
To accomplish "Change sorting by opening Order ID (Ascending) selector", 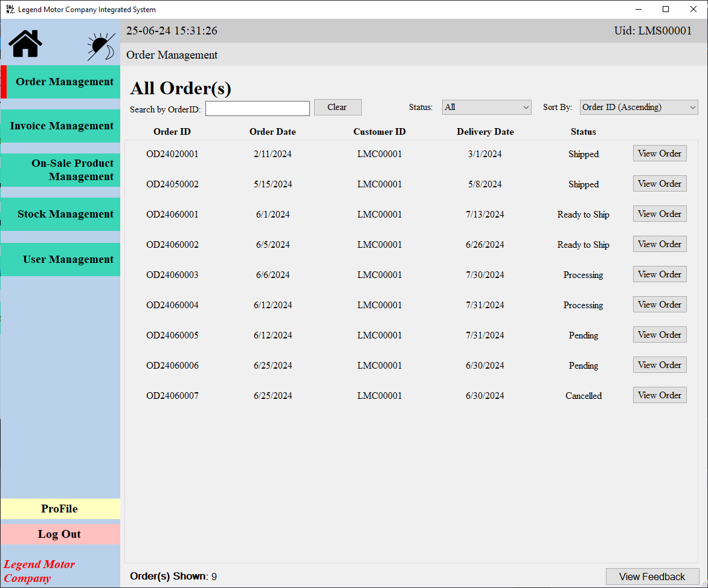I will coord(639,107).
